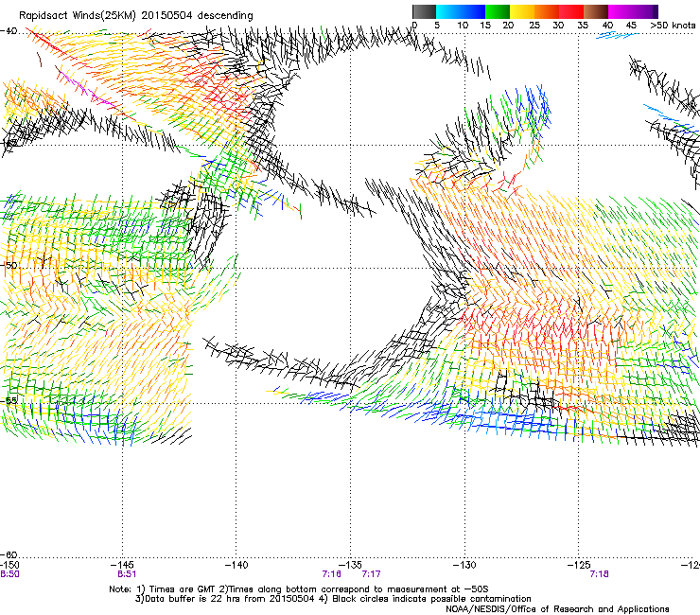700x615 pixels.
Task: Select the magenta 40-45 knots legend swatch
Action: [x=621, y=11]
